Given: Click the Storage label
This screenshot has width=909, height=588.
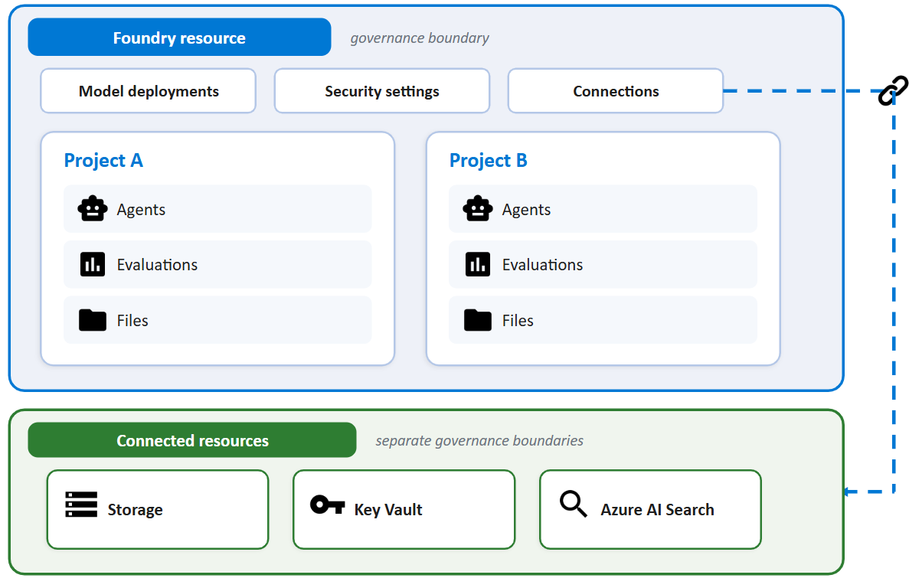Looking at the screenshot, I should point(135,510).
